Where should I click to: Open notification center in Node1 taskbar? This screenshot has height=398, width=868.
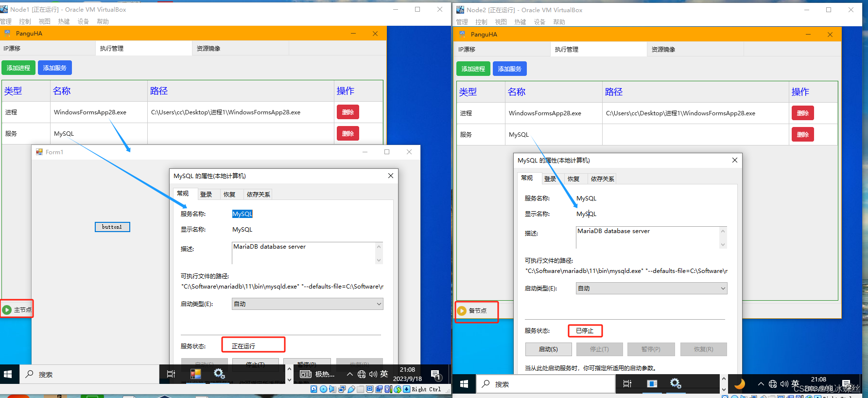click(436, 375)
